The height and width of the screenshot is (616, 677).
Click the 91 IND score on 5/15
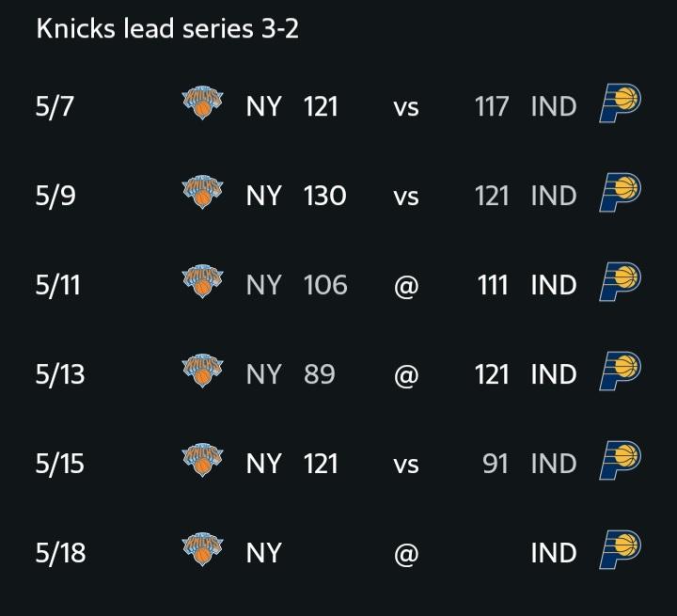[529, 464]
